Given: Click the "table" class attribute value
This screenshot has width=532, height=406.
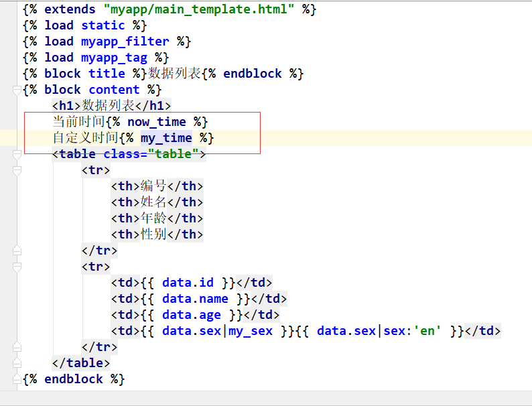Looking at the screenshot, I should tap(174, 154).
